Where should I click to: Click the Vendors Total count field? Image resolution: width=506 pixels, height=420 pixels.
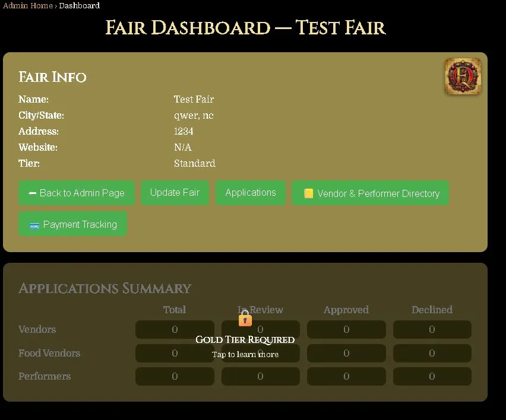pyautogui.click(x=175, y=329)
